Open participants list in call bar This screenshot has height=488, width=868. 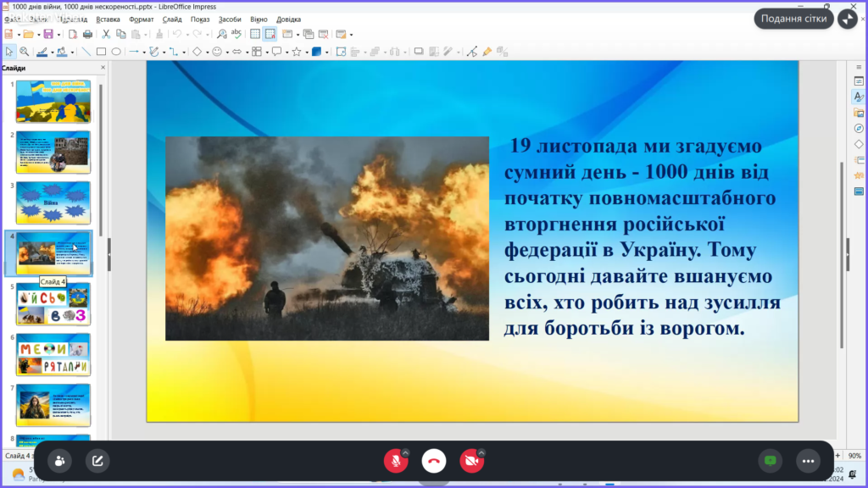[x=60, y=461]
